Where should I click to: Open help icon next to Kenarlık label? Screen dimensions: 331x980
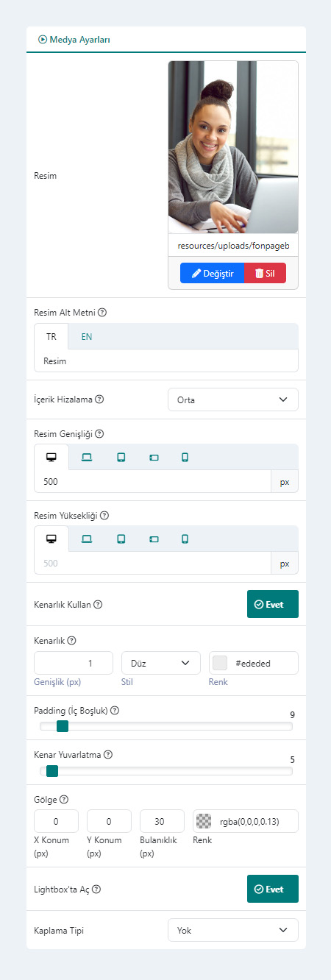pos(72,640)
